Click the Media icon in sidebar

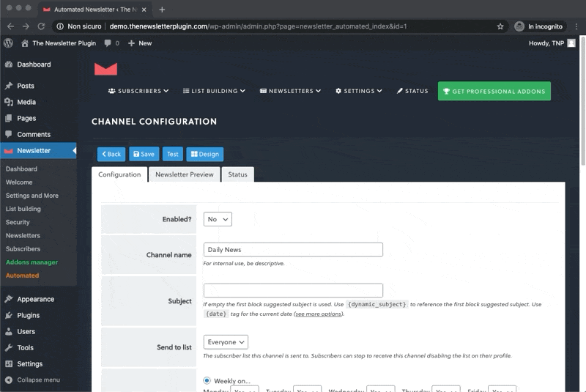pos(9,102)
